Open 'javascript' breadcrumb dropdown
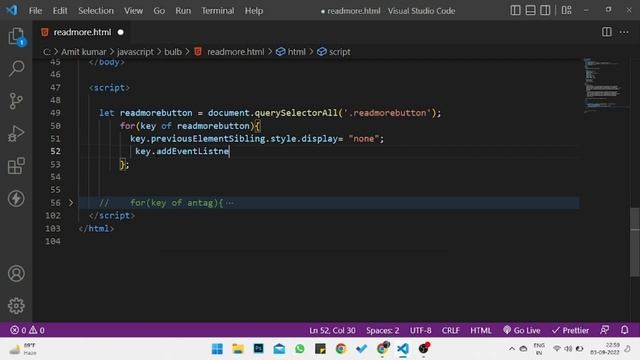 [135, 52]
